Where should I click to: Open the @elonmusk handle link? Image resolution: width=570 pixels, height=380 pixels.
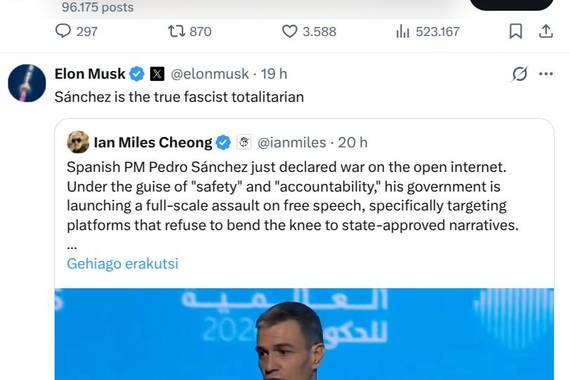pyautogui.click(x=210, y=74)
